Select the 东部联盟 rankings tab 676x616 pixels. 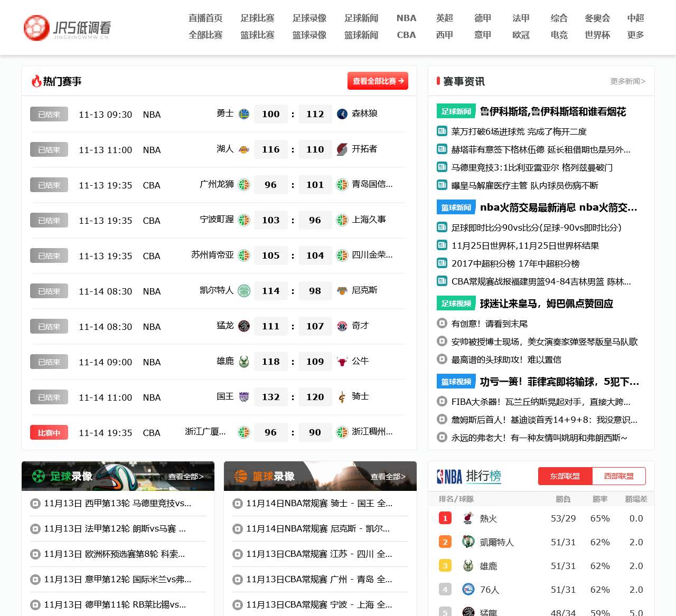(x=565, y=476)
